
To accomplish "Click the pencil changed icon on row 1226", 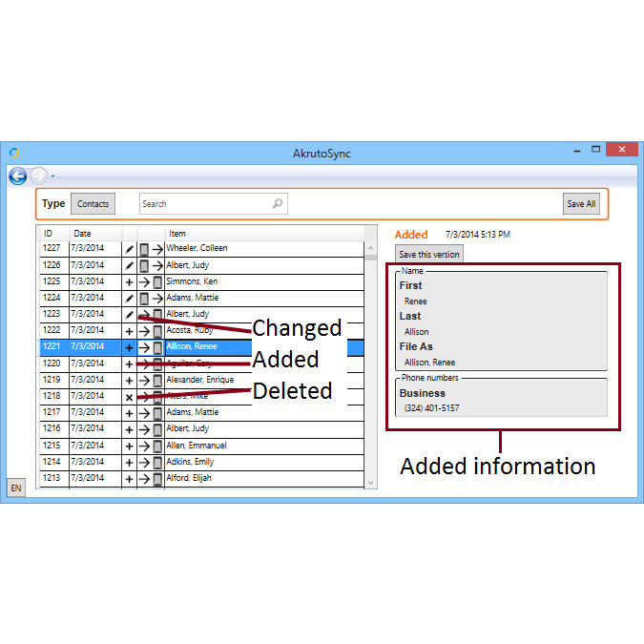I will (x=129, y=266).
